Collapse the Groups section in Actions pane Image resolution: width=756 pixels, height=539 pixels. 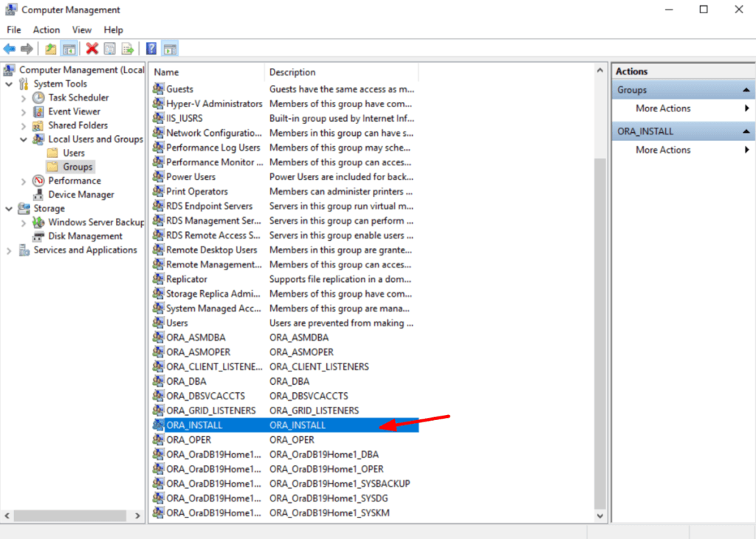[746, 90]
